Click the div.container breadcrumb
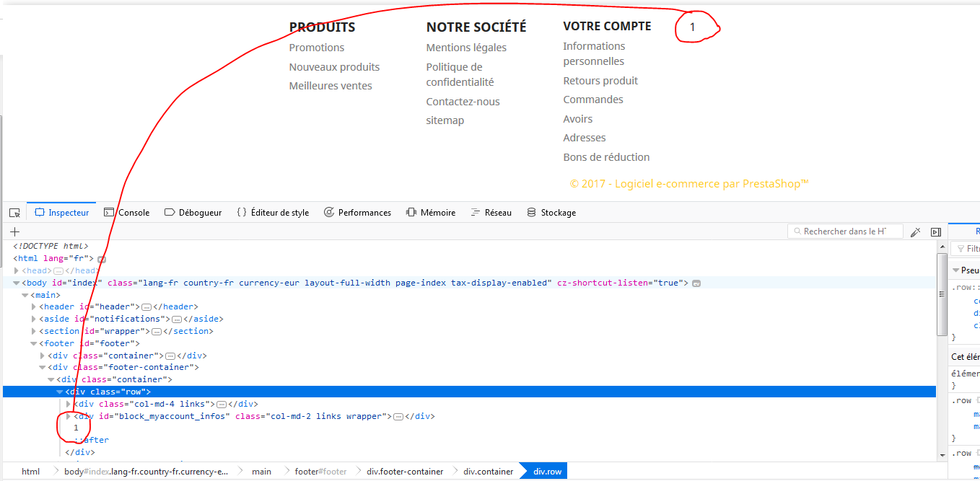Image resolution: width=980 pixels, height=481 pixels. point(488,472)
